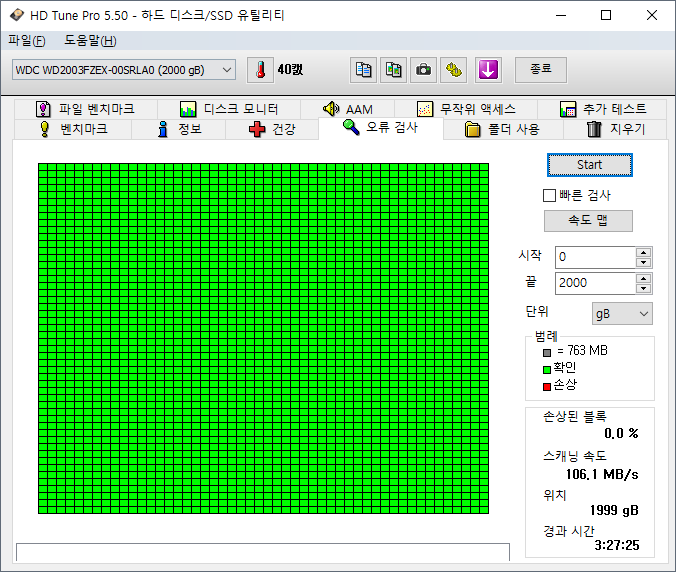
Task: Click the HD Tune app icon in title bar
Action: [17, 15]
